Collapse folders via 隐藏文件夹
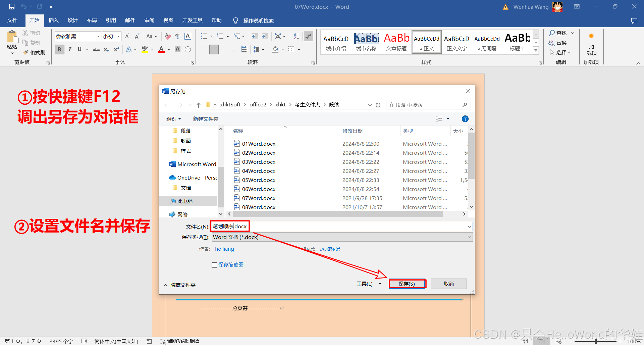Viewport: 644px width, 345px height. coord(180,285)
